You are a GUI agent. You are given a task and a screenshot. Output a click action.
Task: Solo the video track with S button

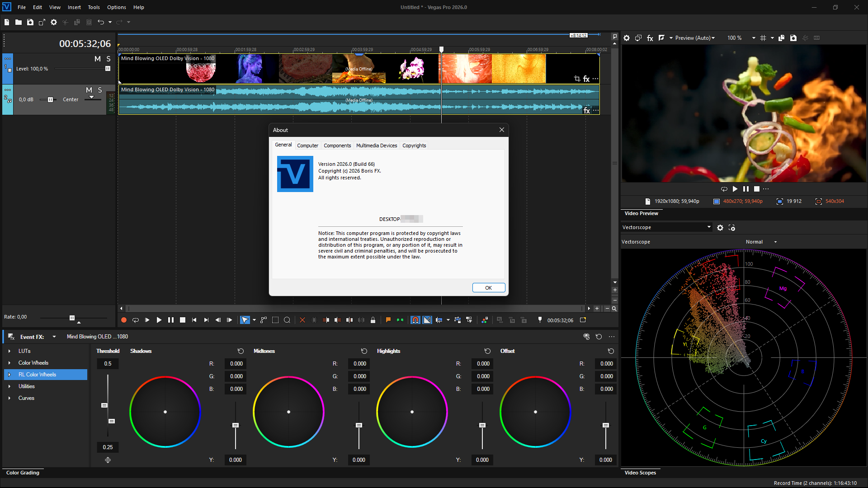click(108, 59)
